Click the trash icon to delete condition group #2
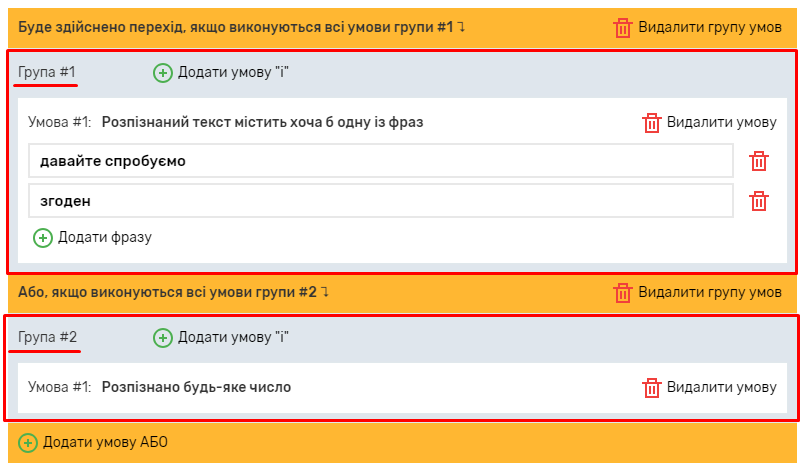The image size is (805, 472). click(x=623, y=292)
